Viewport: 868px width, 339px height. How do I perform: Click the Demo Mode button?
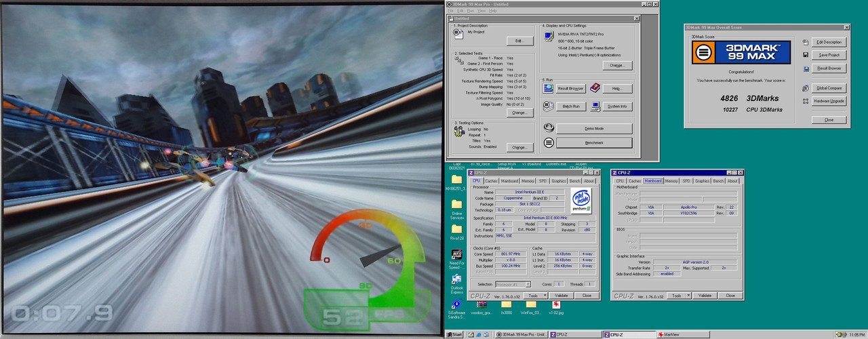(x=594, y=128)
